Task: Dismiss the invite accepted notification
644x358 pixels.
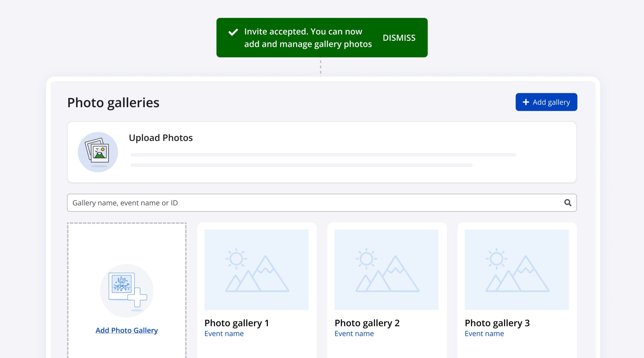Action: [x=399, y=38]
